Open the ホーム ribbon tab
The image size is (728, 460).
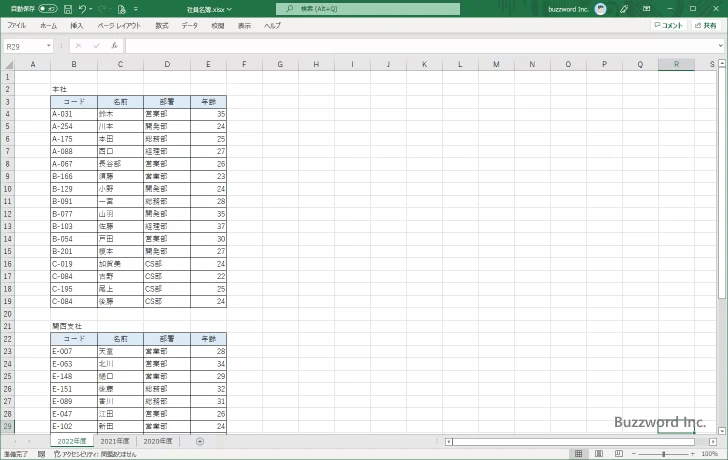(48, 26)
